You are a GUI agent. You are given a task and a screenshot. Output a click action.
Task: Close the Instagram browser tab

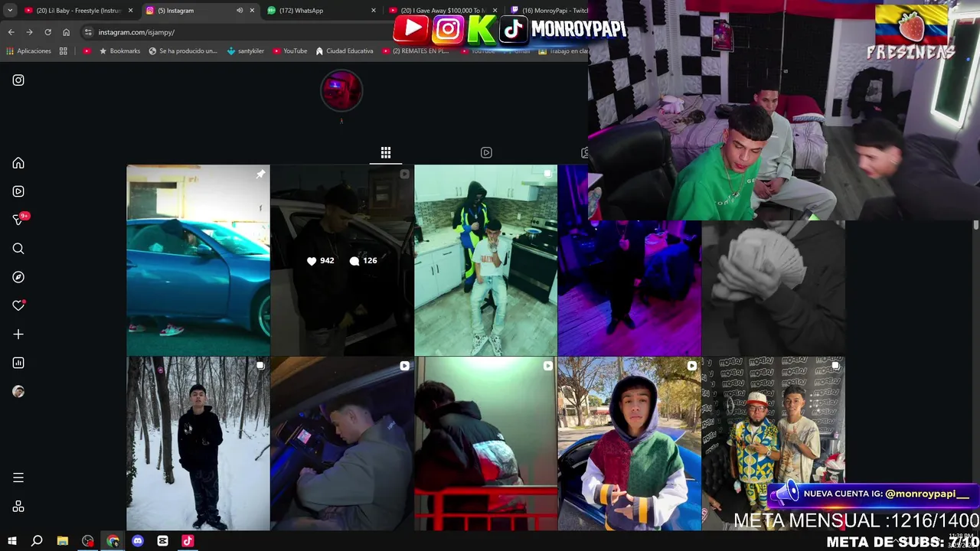tap(252, 11)
